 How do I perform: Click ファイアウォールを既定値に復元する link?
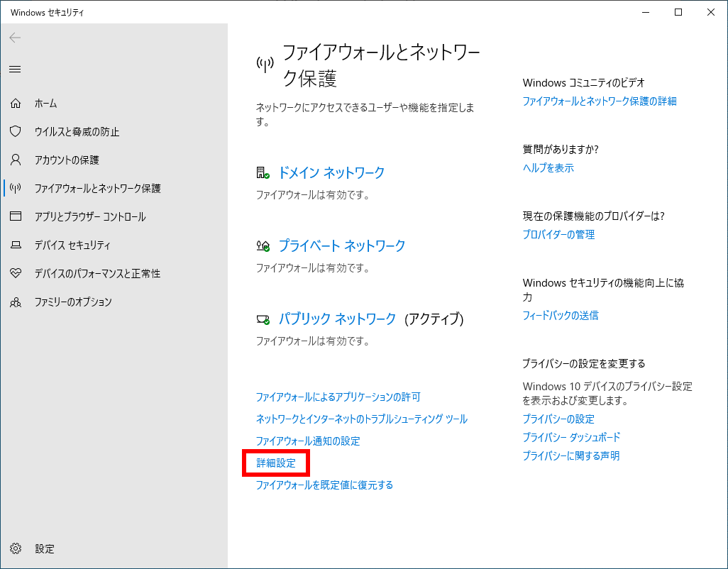point(324,485)
